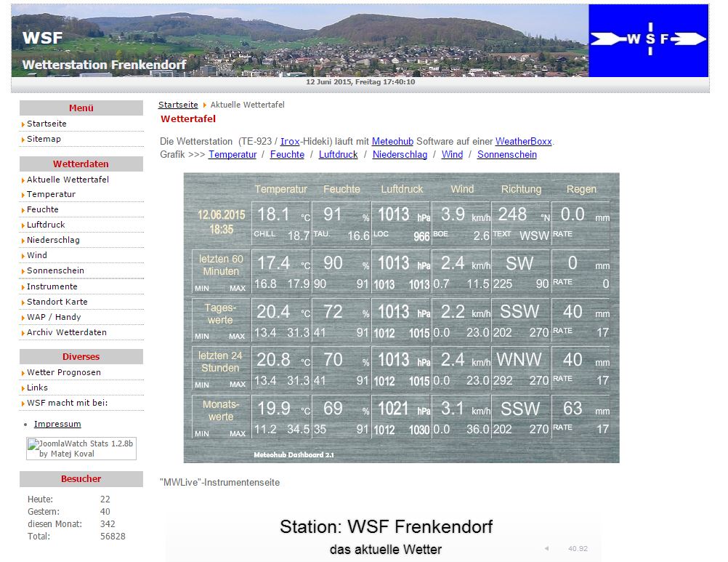Open Archiv Wetterdaten
The height and width of the screenshot is (562, 728).
[66, 332]
